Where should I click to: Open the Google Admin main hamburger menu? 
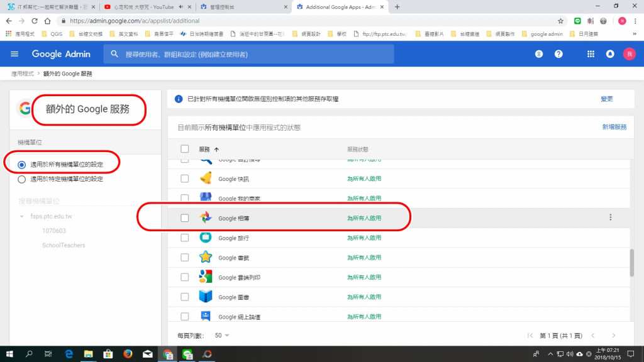coord(14,54)
